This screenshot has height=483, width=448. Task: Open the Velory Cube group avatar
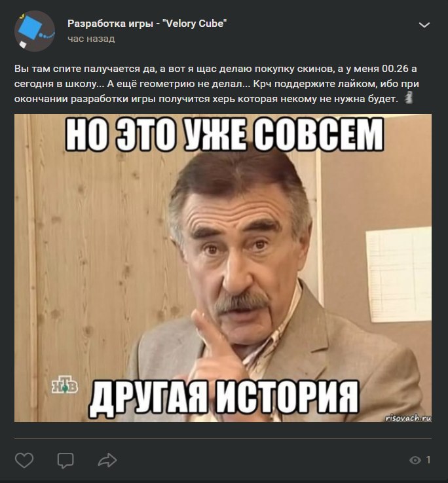35,31
